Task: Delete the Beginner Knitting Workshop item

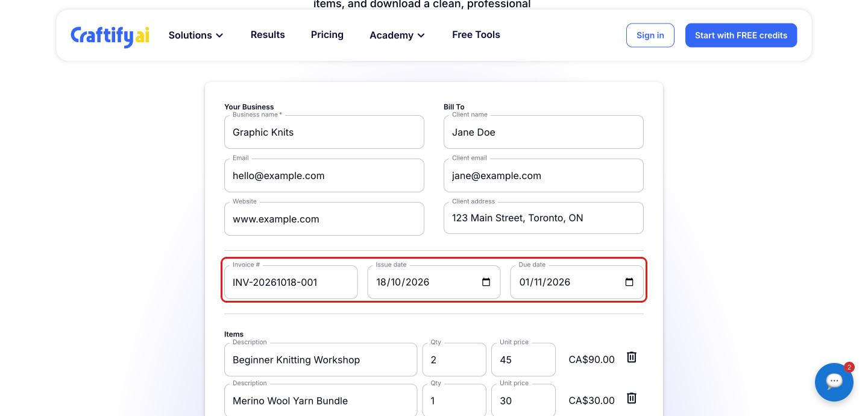Action: point(631,357)
